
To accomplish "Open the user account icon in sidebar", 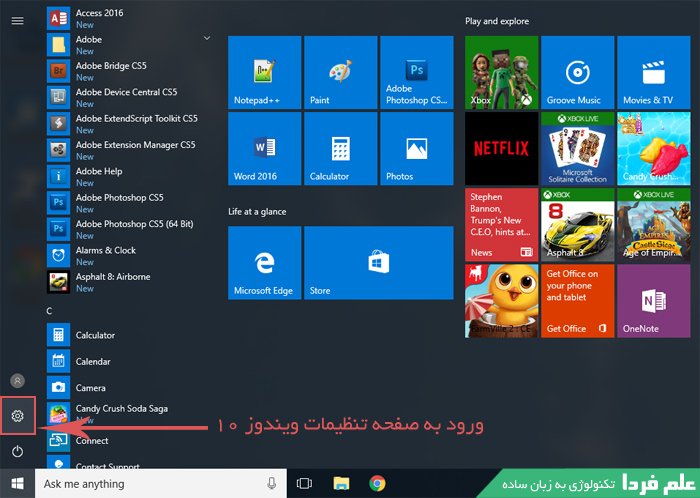I will tap(17, 380).
